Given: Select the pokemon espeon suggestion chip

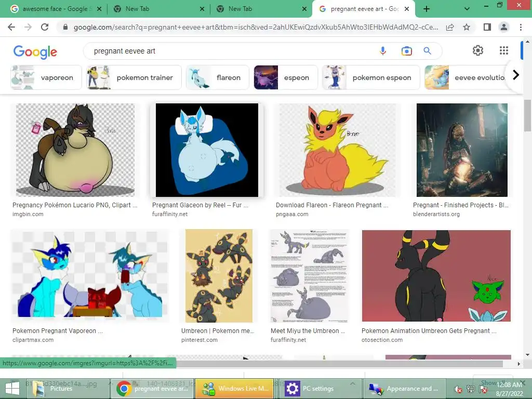Looking at the screenshot, I should click(371, 77).
